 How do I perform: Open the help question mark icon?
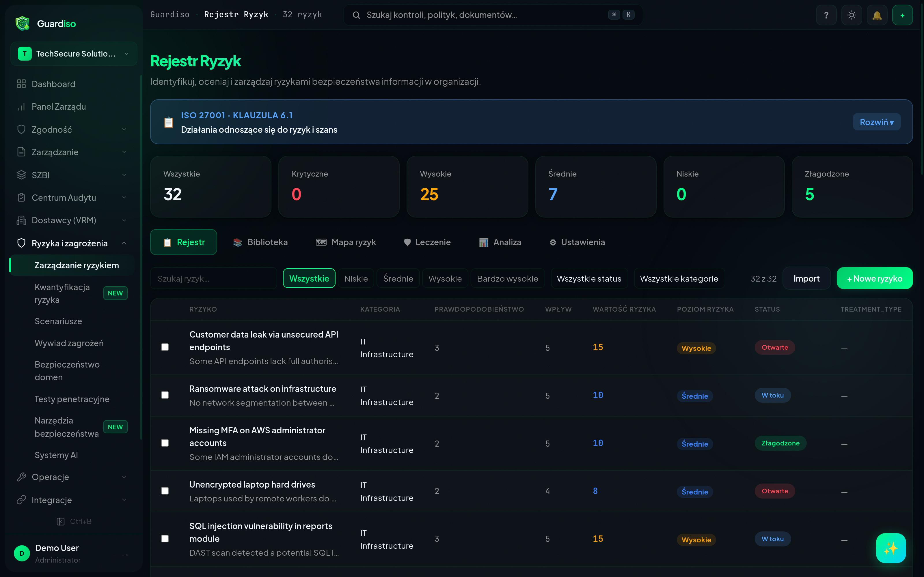tap(826, 15)
